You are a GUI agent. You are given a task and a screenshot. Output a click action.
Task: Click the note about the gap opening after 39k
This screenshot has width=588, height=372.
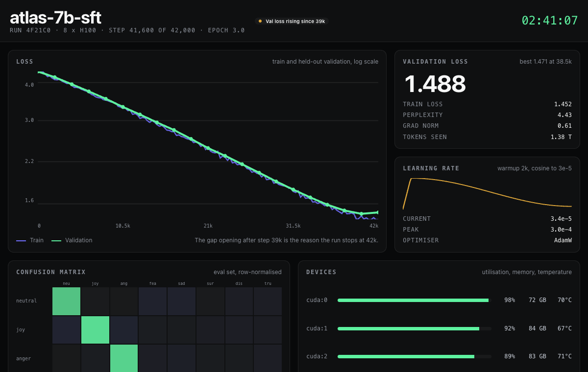(287, 240)
